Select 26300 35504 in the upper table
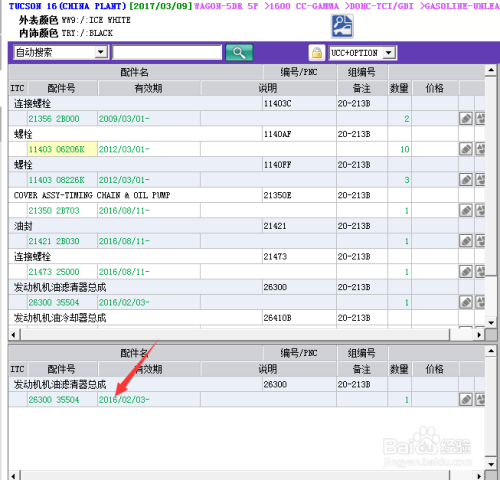The image size is (500, 480). [54, 302]
